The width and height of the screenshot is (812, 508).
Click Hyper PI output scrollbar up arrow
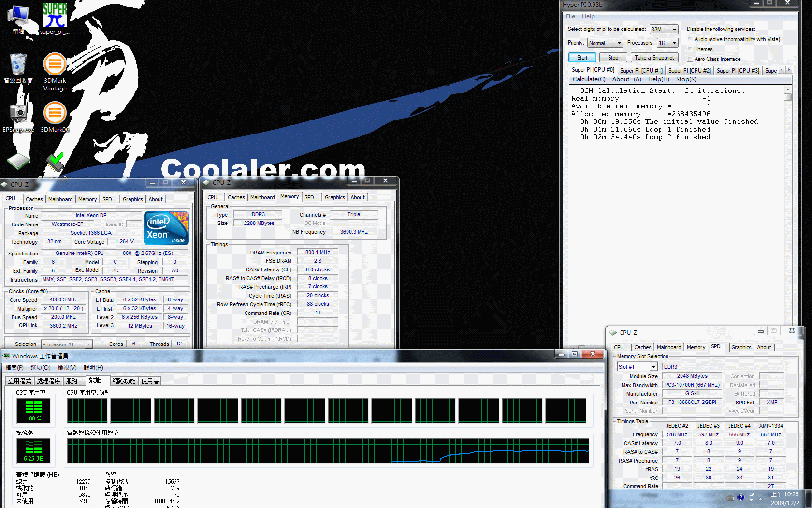[x=788, y=90]
